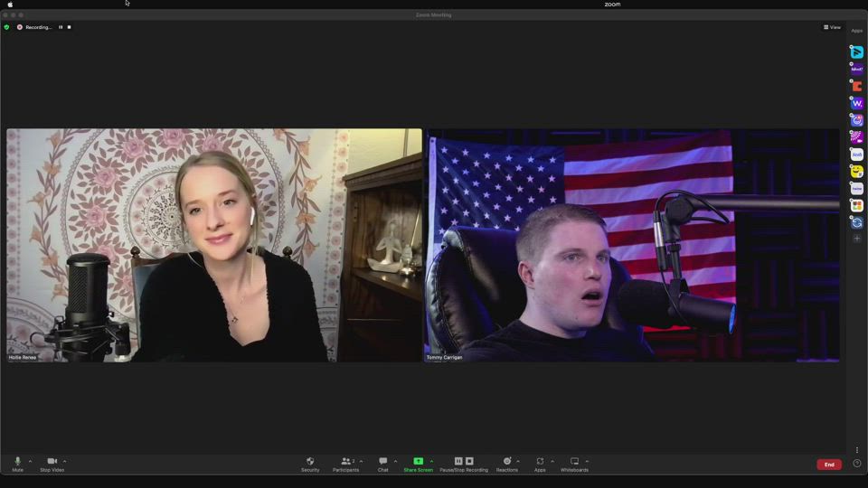Open video options arrow beside Stop Video
868x488 pixels.
click(x=64, y=461)
